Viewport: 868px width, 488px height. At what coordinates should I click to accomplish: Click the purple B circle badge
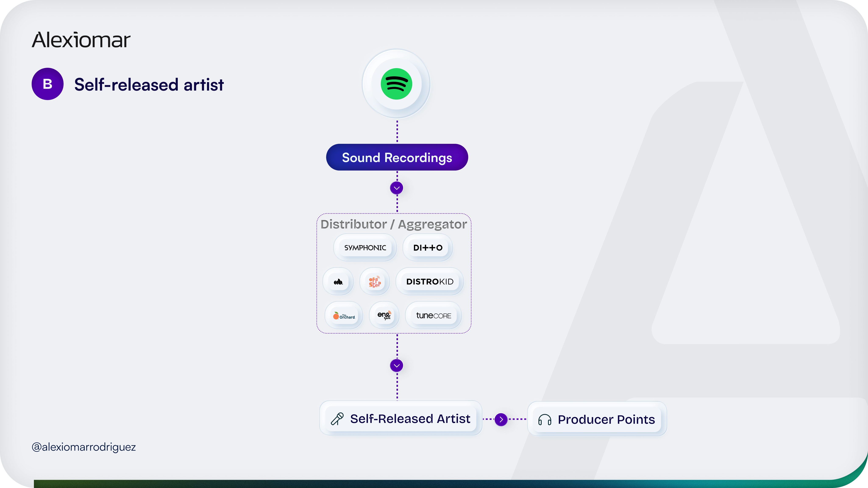click(x=47, y=84)
